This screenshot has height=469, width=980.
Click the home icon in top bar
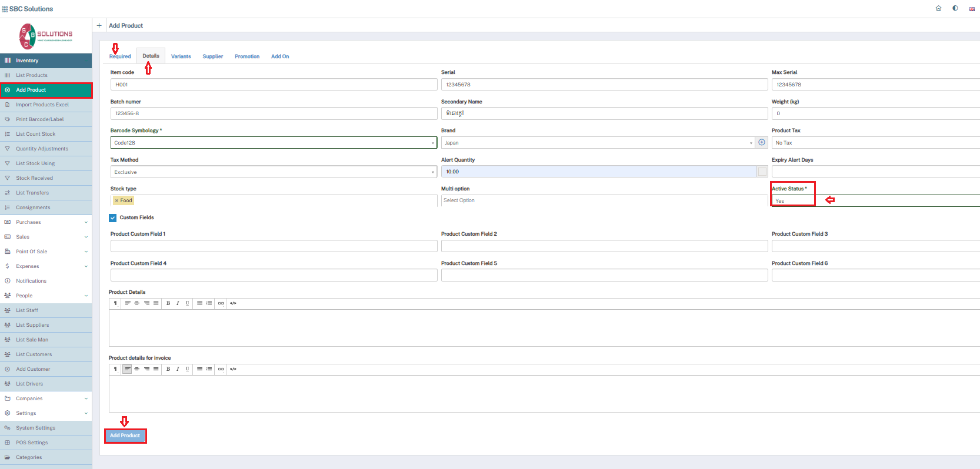pyautogui.click(x=938, y=8)
